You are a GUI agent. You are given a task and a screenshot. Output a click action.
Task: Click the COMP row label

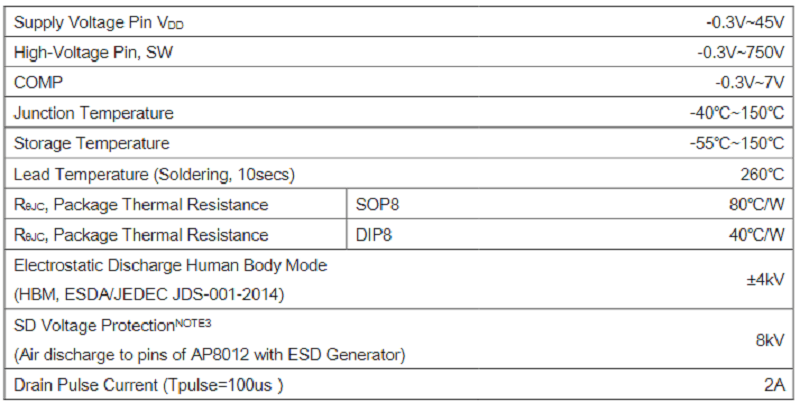pyautogui.click(x=34, y=81)
